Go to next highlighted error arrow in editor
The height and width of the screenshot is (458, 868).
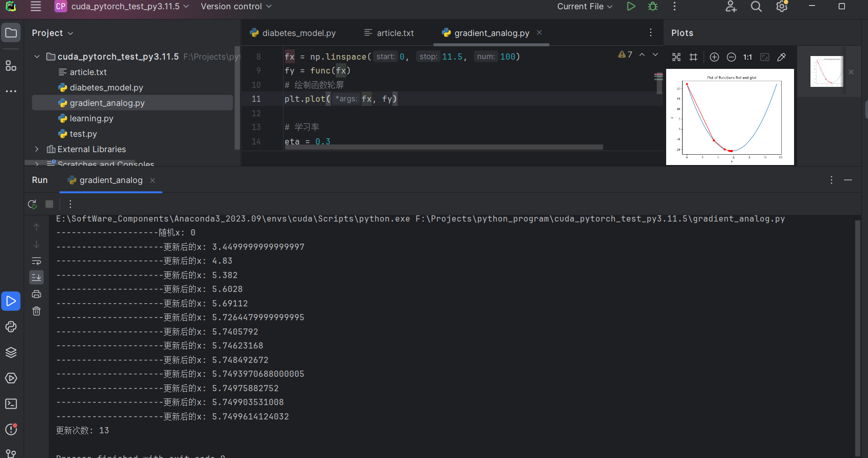[x=655, y=54]
